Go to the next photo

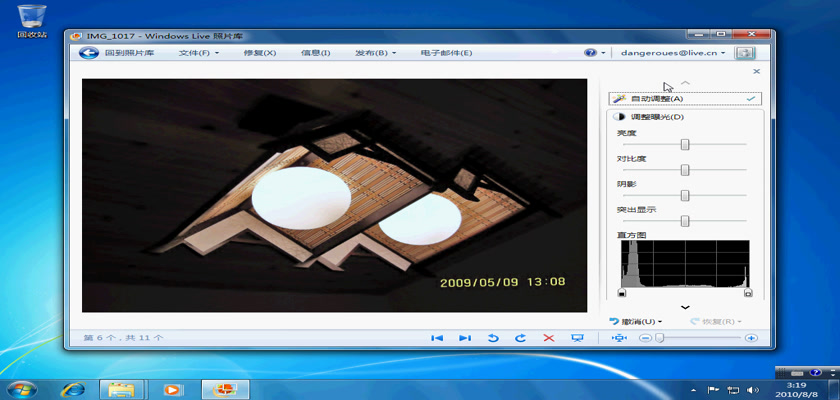tap(465, 338)
